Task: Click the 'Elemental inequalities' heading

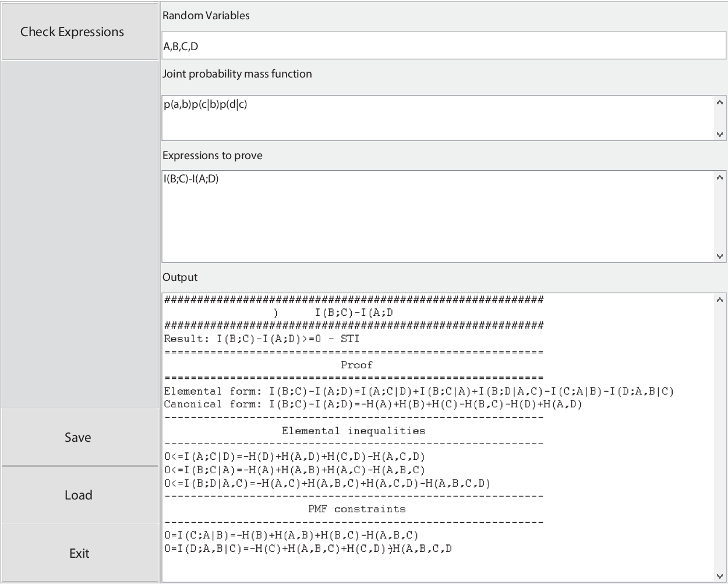Action: [354, 431]
